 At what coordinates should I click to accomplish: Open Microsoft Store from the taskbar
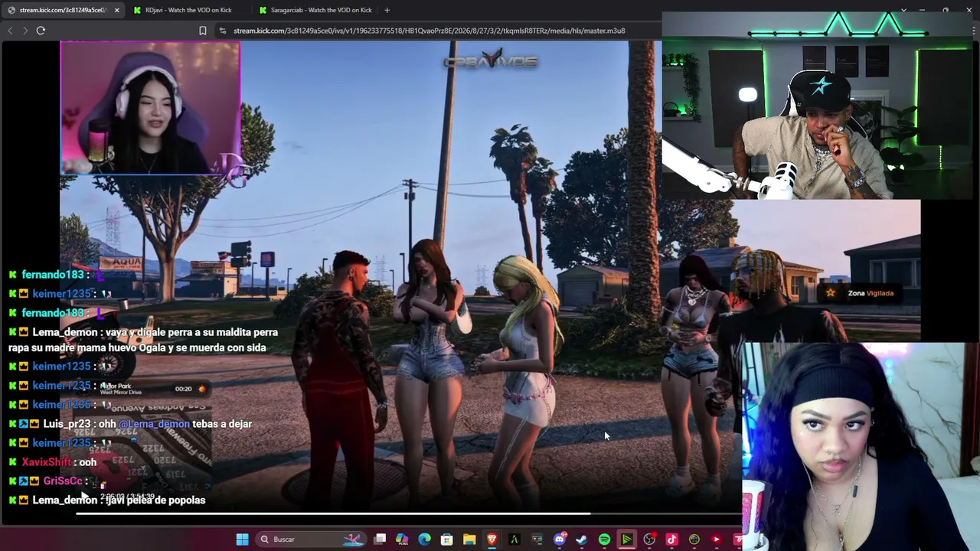[x=447, y=540]
